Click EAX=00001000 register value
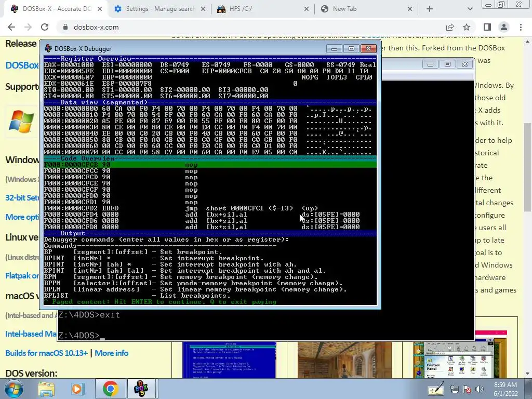Image resolution: width=532 pixels, height=399 pixels. click(69, 65)
